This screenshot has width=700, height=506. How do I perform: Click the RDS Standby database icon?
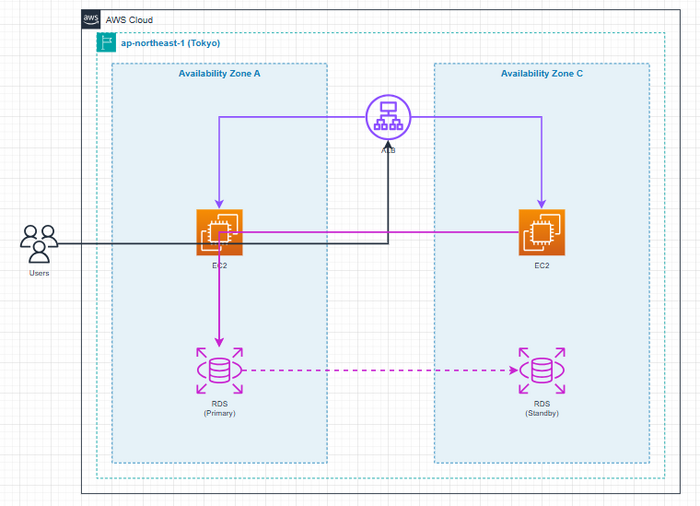coord(541,370)
